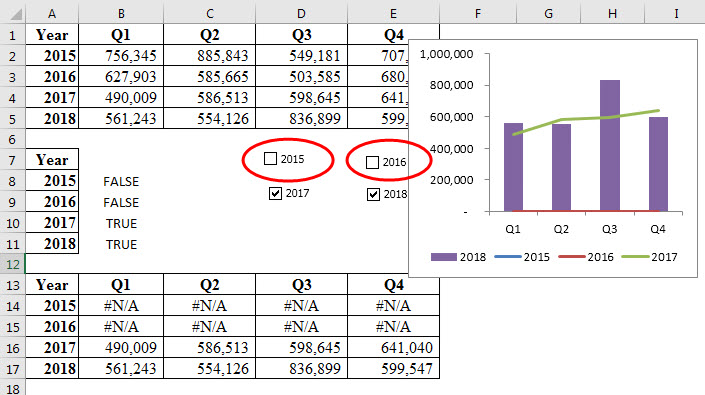Click the 1,000,000 axis label
Viewport: 705px width, 395px height.
(x=446, y=54)
